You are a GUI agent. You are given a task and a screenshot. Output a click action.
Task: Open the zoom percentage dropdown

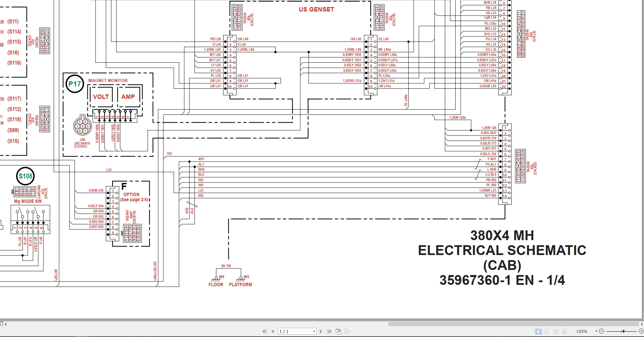point(596,331)
